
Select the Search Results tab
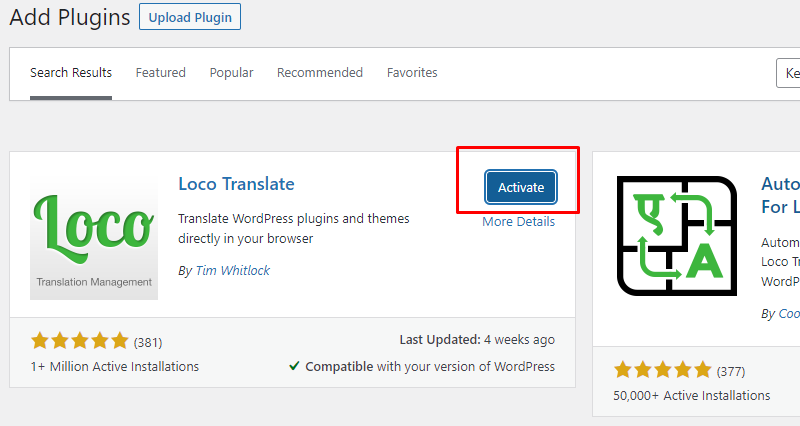(x=71, y=73)
